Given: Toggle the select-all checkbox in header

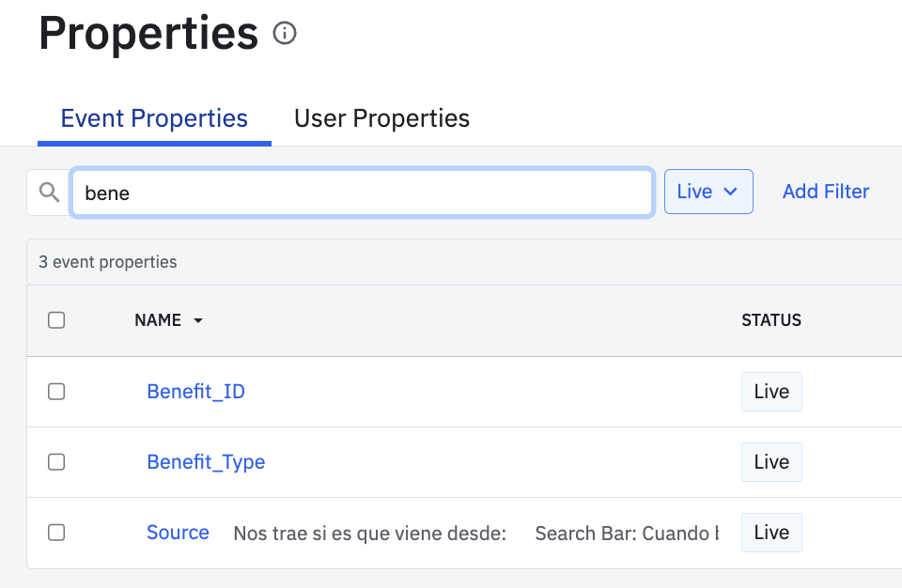Looking at the screenshot, I should pos(56,320).
